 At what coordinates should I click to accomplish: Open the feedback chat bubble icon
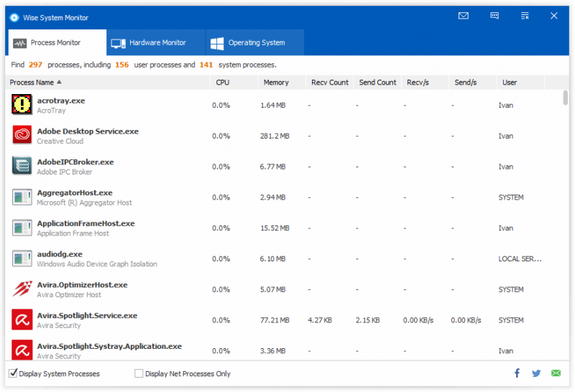[494, 16]
